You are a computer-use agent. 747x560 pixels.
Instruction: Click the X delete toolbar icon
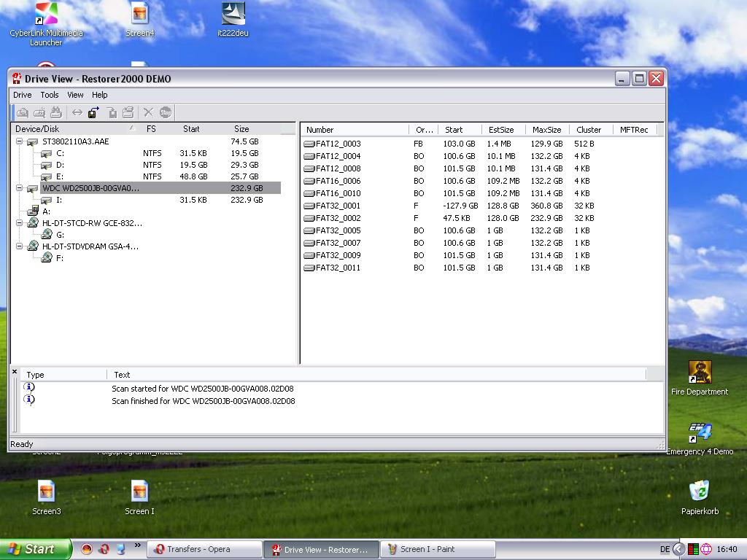pos(148,112)
